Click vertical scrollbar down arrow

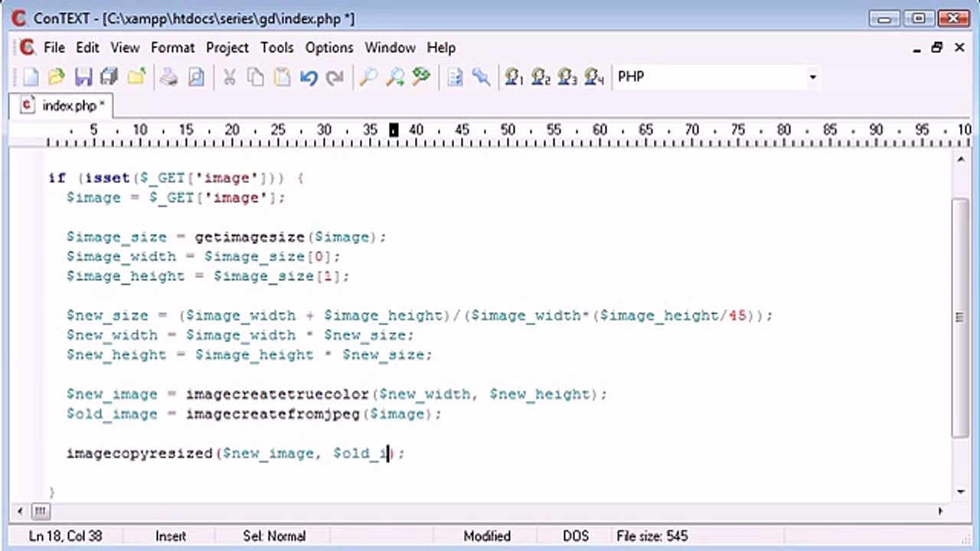pos(961,493)
